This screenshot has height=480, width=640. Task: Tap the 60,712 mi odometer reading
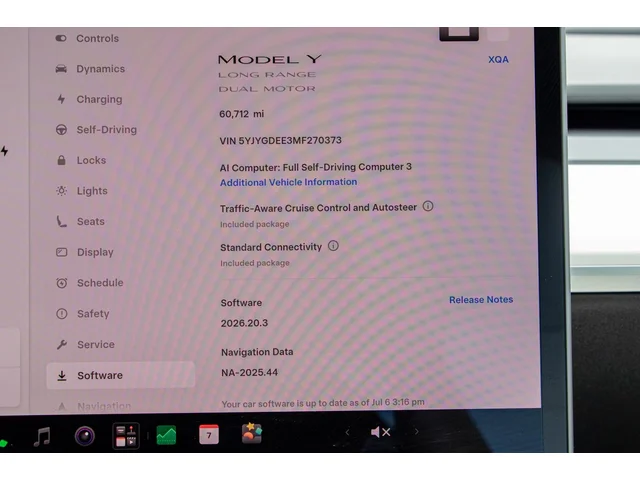(242, 114)
